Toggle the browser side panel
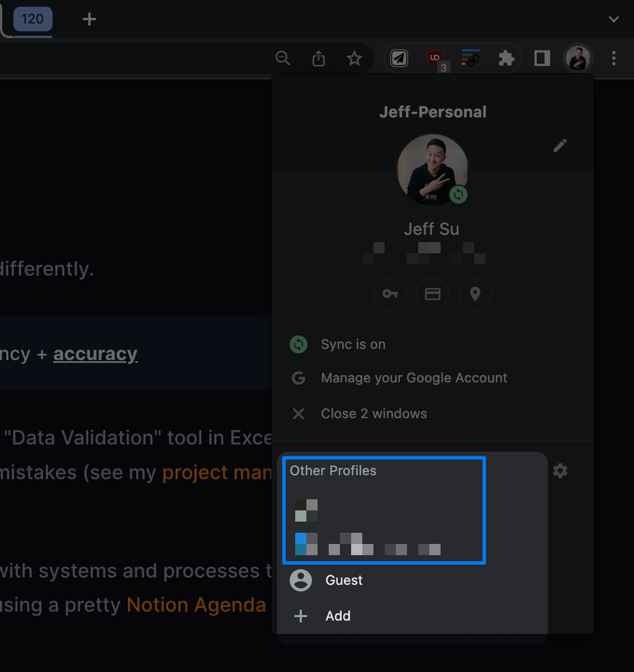 (x=542, y=58)
